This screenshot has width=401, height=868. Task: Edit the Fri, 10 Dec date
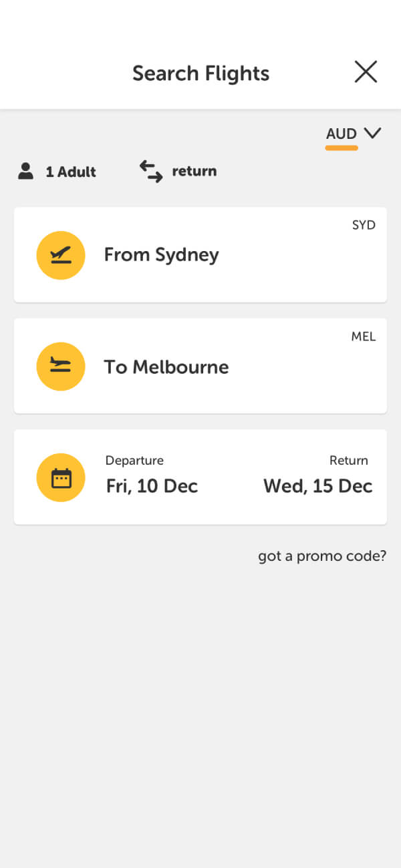152,486
